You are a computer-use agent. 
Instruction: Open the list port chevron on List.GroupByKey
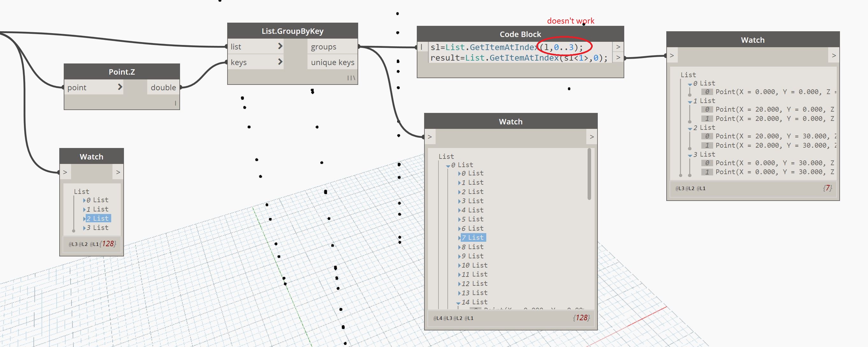pyautogui.click(x=280, y=46)
